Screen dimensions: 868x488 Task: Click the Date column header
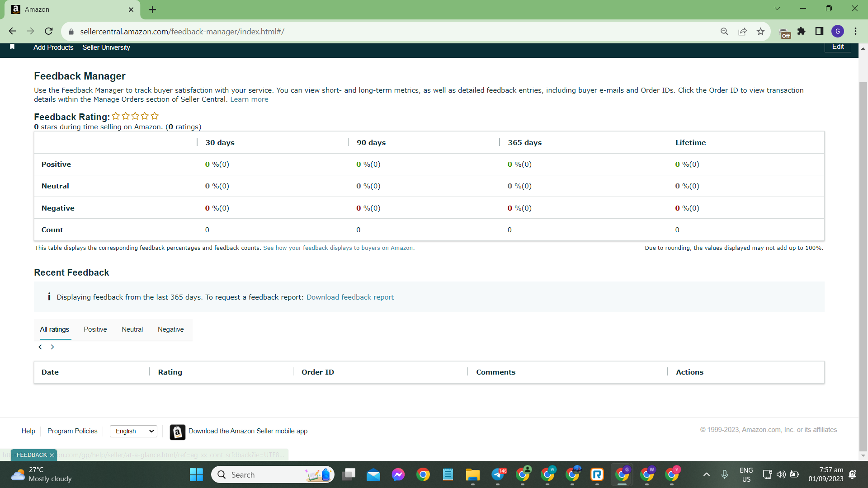(x=50, y=372)
